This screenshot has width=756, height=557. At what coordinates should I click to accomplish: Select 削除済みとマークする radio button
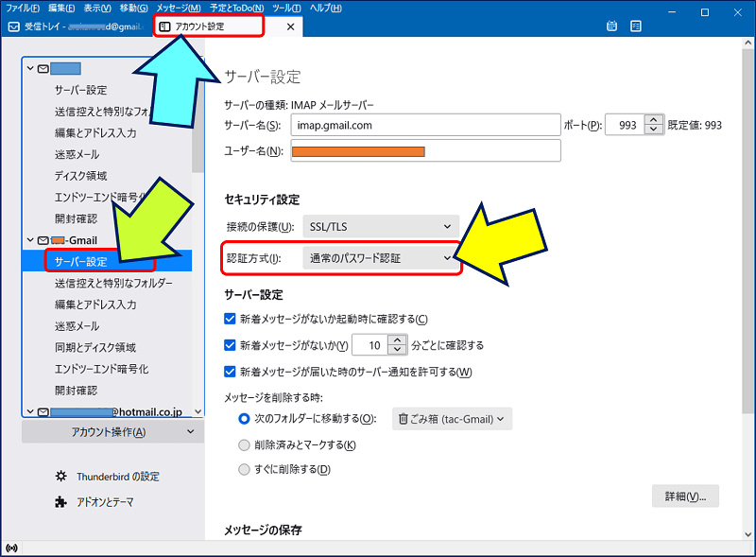(x=245, y=445)
